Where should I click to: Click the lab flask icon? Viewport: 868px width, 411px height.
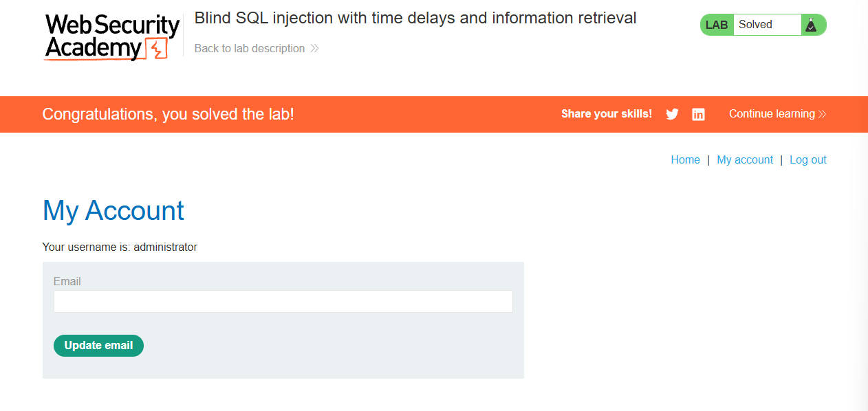coord(811,25)
